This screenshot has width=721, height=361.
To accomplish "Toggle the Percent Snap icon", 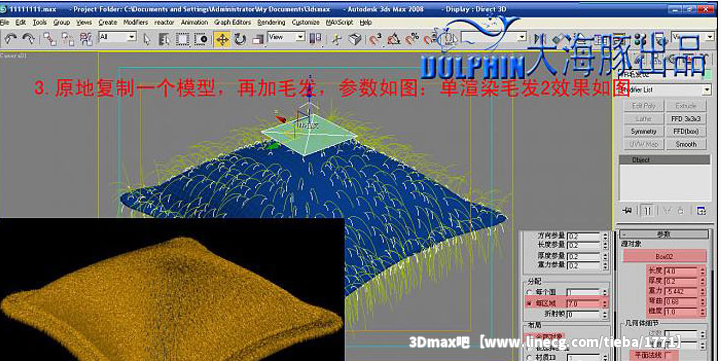I will (412, 40).
